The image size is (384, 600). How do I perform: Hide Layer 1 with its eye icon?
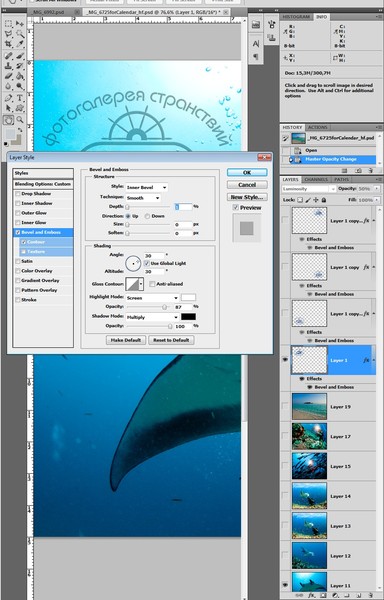[x=285, y=360]
